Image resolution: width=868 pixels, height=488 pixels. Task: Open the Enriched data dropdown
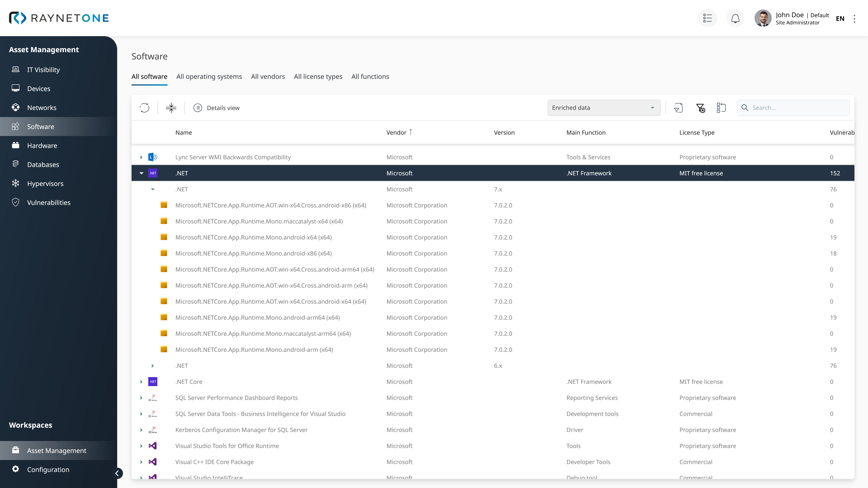pos(604,108)
